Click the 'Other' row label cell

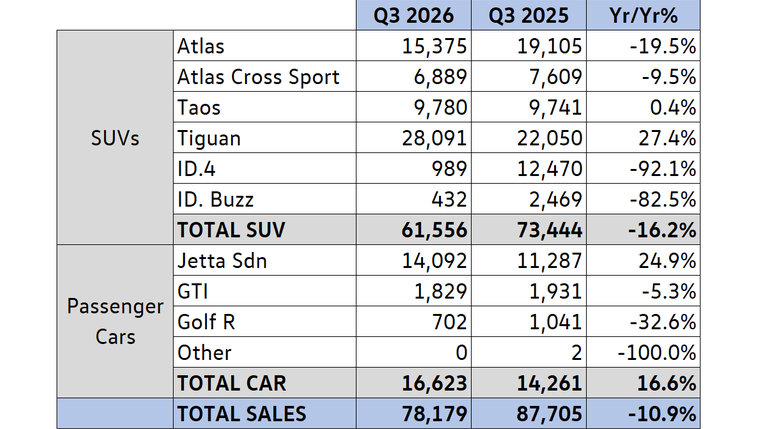pyautogui.click(x=265, y=352)
